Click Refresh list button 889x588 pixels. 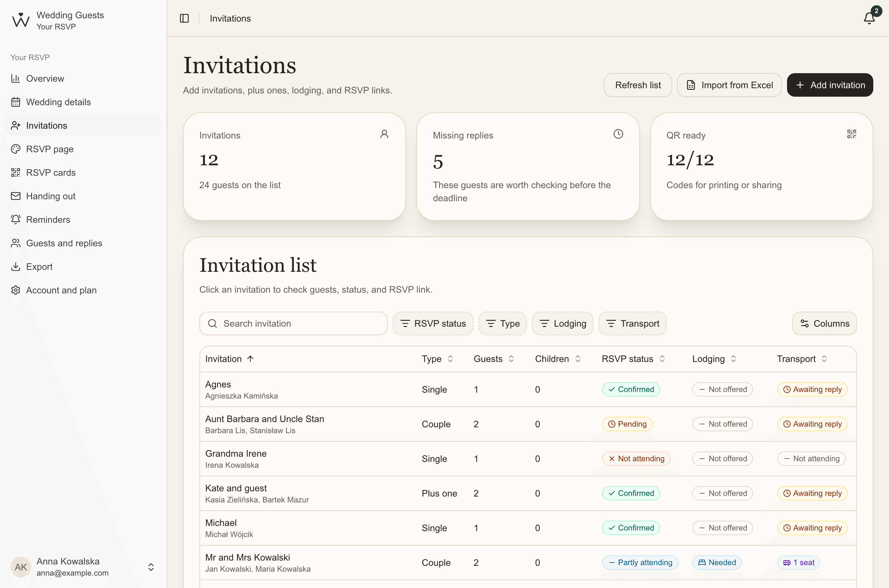(638, 85)
